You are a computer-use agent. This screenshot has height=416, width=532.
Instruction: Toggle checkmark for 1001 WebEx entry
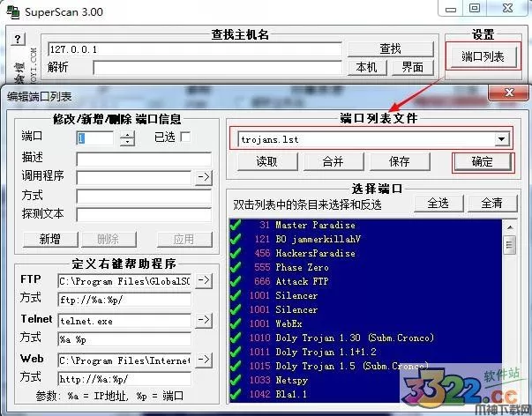pyautogui.click(x=236, y=323)
